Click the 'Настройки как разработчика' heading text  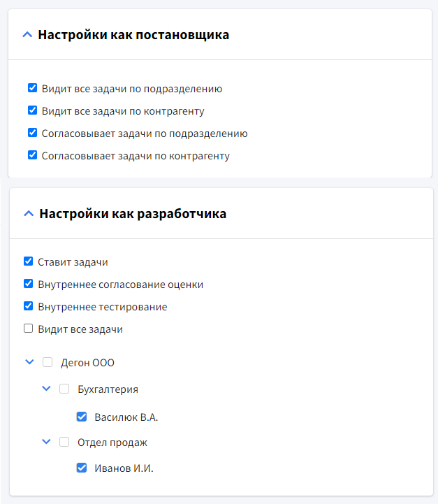(133, 214)
